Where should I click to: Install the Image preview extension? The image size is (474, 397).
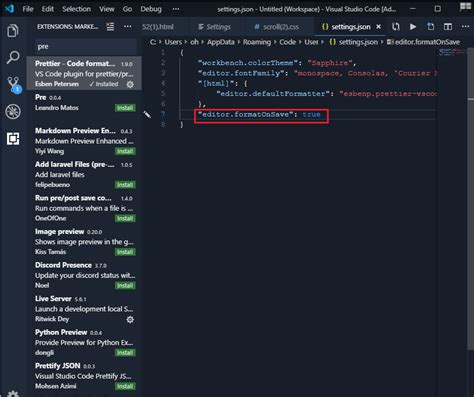tap(125, 252)
